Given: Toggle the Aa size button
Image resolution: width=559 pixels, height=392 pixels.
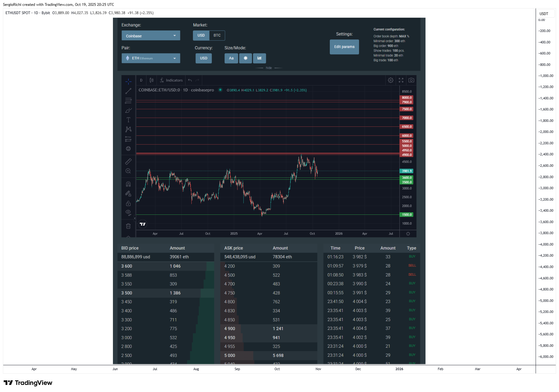Looking at the screenshot, I should click(x=231, y=58).
